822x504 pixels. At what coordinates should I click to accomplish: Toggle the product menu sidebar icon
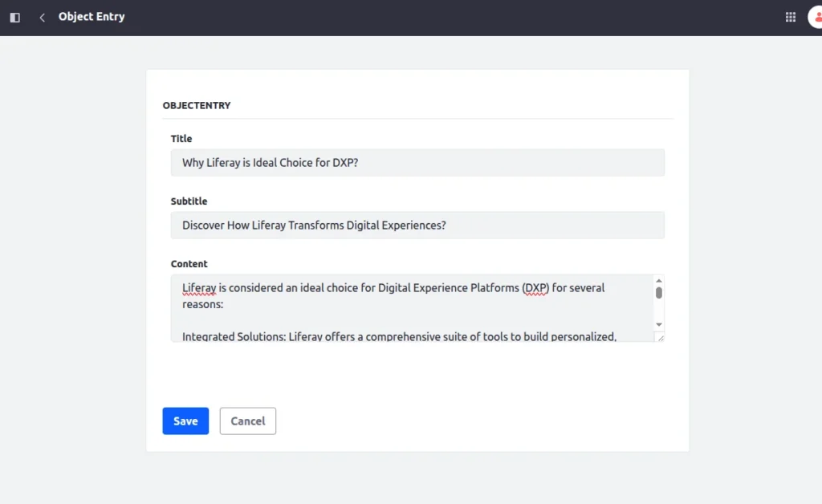14,17
